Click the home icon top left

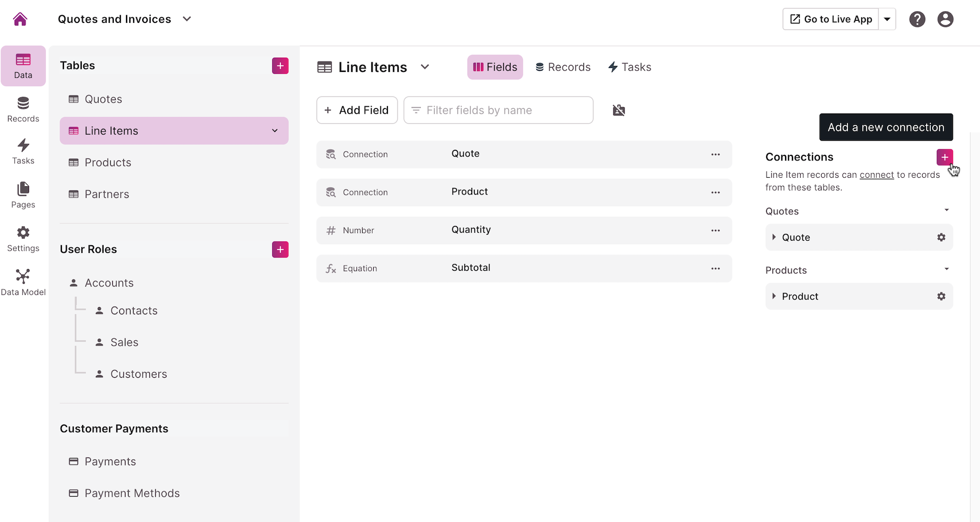tap(19, 19)
